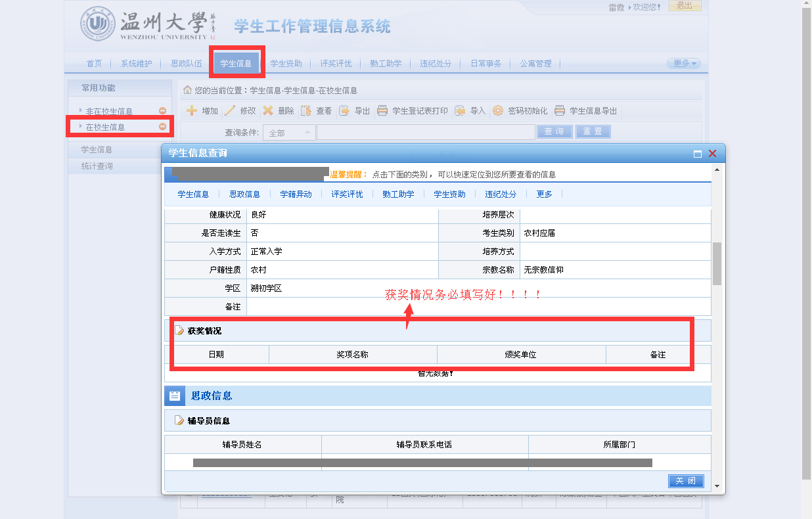The height and width of the screenshot is (519, 812).
Task: Click the query condition text input field
Action: [x=426, y=133]
